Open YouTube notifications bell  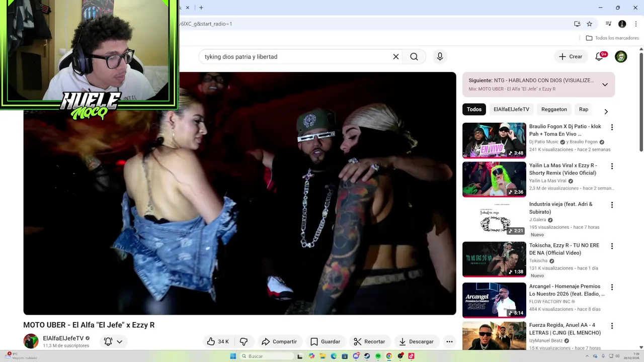[x=599, y=57]
